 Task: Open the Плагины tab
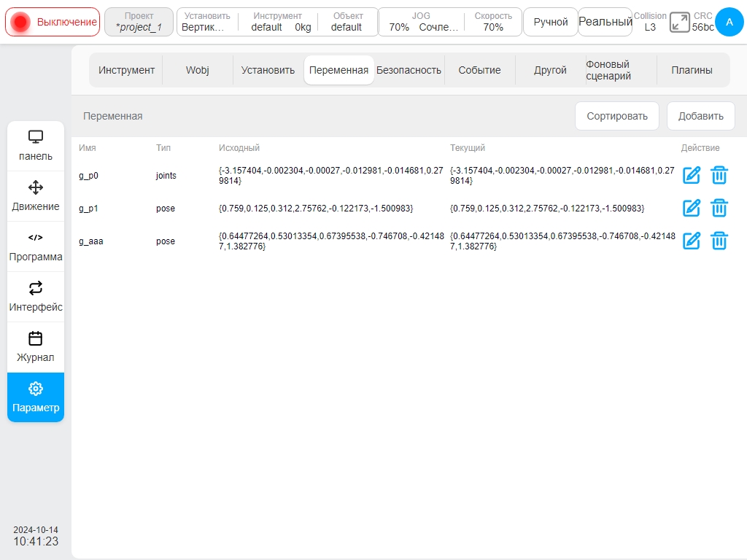(x=692, y=70)
